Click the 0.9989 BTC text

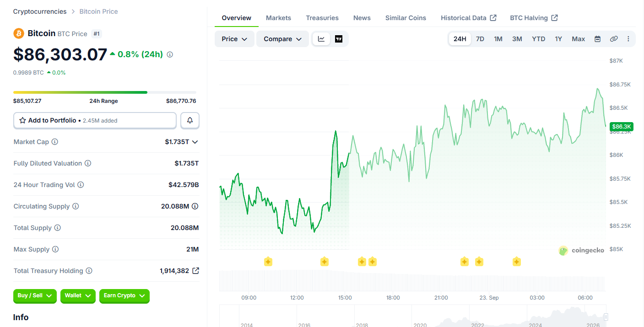click(x=28, y=72)
